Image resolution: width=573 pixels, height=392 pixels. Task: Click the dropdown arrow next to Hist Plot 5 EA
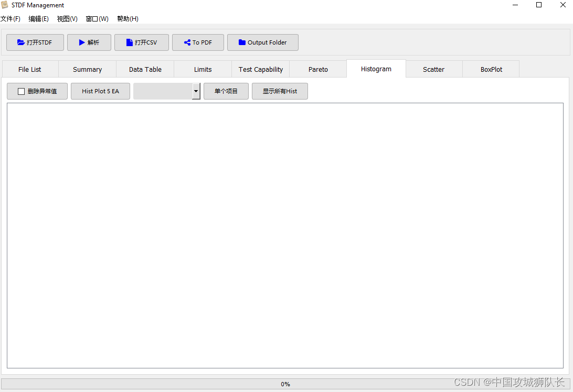pyautogui.click(x=196, y=91)
